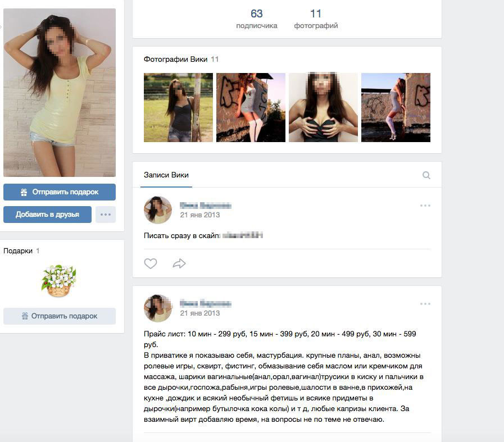Share the first post via arrow icon

tap(179, 263)
